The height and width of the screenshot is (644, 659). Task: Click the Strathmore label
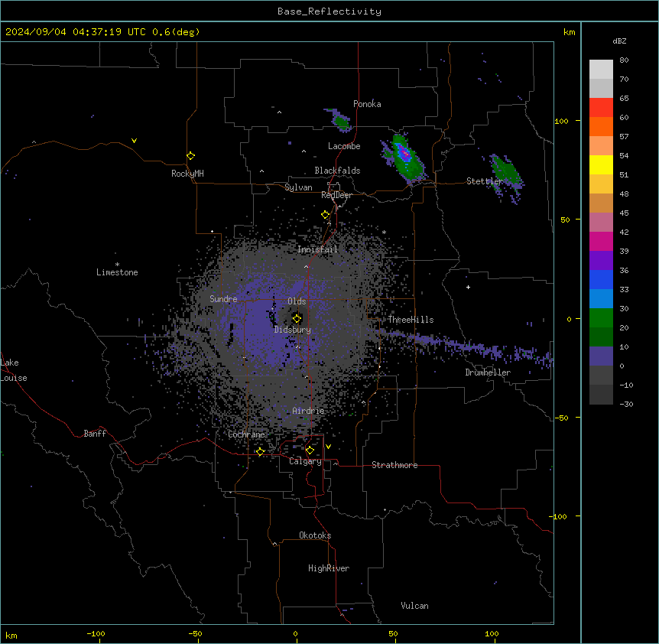pyautogui.click(x=394, y=465)
